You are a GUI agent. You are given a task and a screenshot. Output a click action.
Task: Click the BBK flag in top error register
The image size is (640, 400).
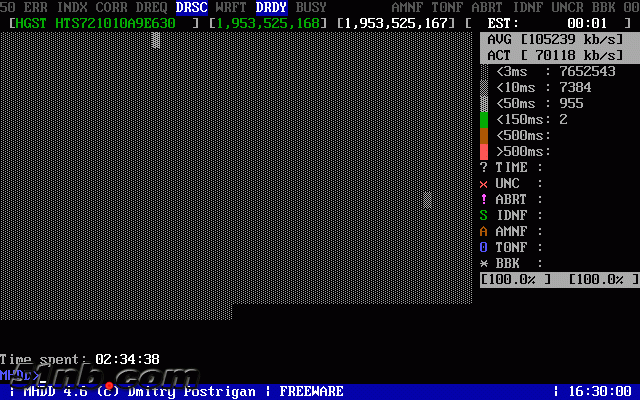(x=603, y=7)
